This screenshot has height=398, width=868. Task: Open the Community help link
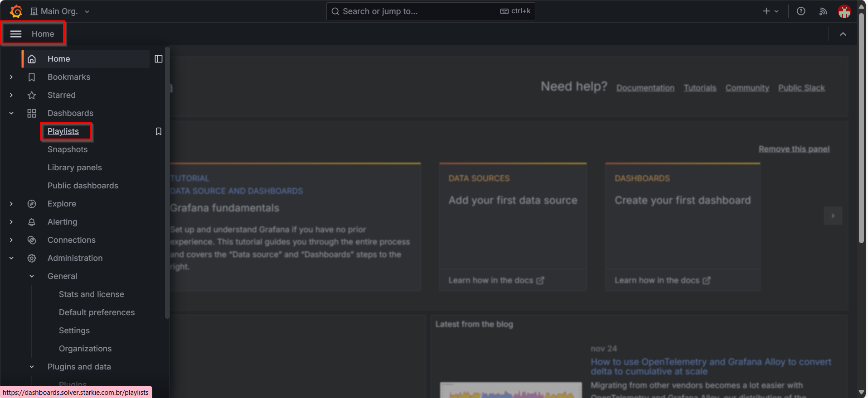point(747,88)
